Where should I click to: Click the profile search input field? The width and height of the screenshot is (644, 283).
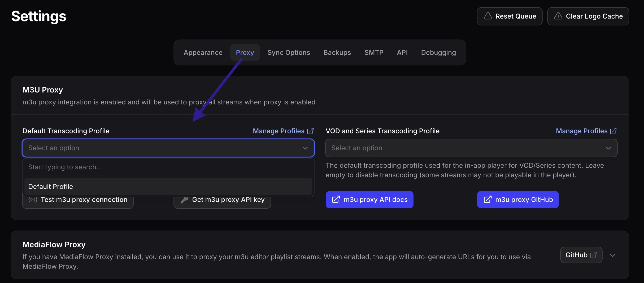168,167
